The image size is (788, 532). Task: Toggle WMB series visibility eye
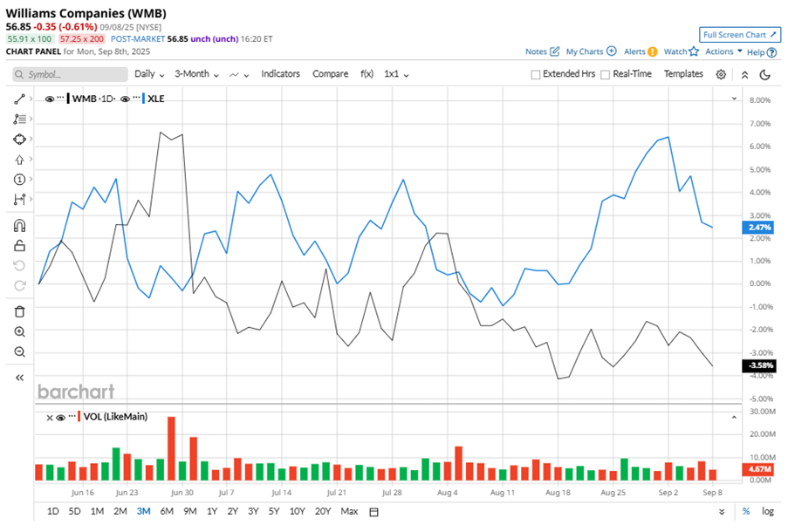point(49,99)
